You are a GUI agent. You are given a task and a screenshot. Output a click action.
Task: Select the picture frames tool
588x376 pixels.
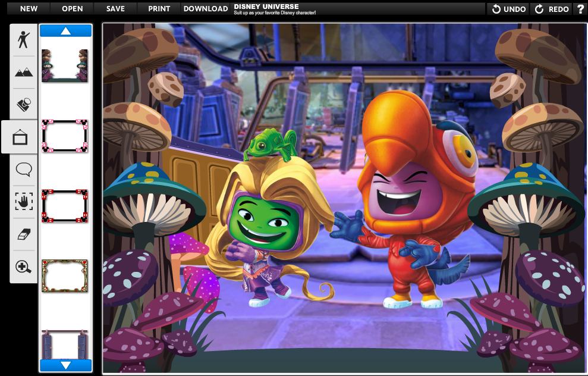coord(20,137)
